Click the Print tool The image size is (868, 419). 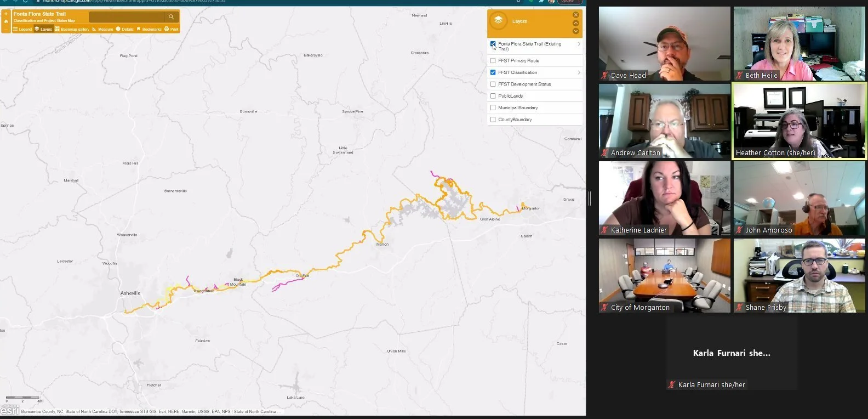click(172, 29)
